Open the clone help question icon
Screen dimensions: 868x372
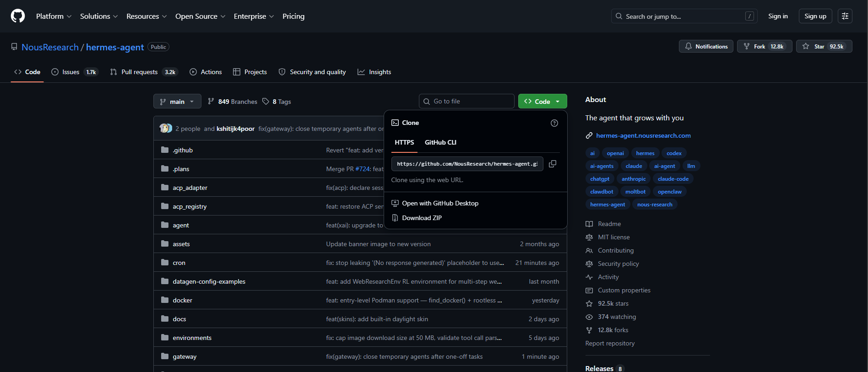pyautogui.click(x=554, y=123)
